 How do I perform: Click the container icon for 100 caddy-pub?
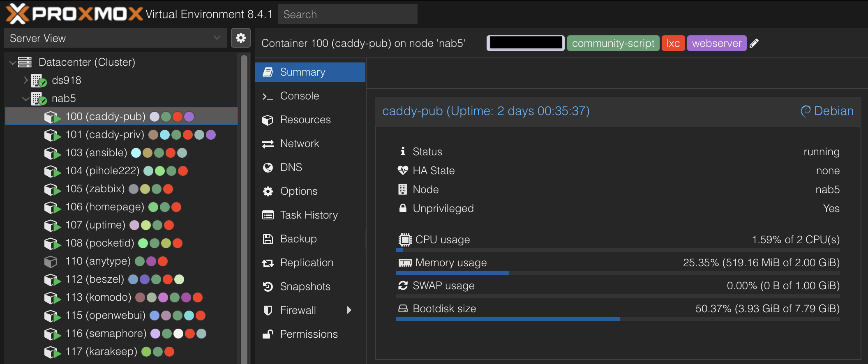[52, 117]
